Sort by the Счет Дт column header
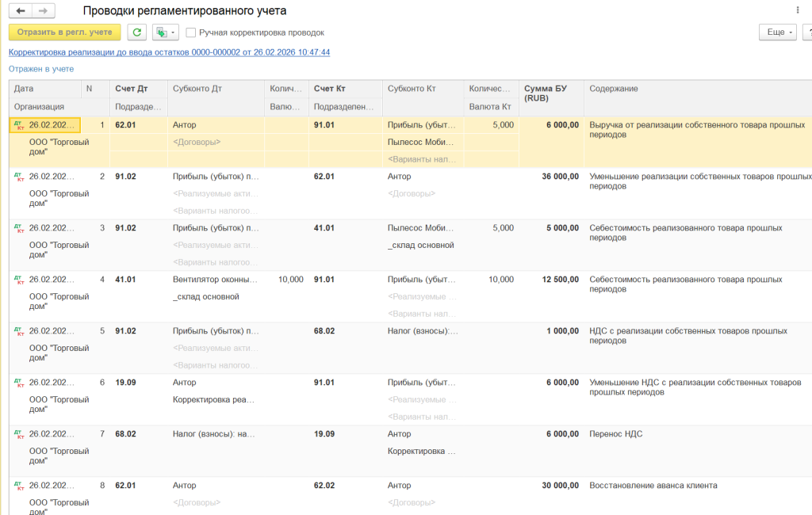 point(131,89)
